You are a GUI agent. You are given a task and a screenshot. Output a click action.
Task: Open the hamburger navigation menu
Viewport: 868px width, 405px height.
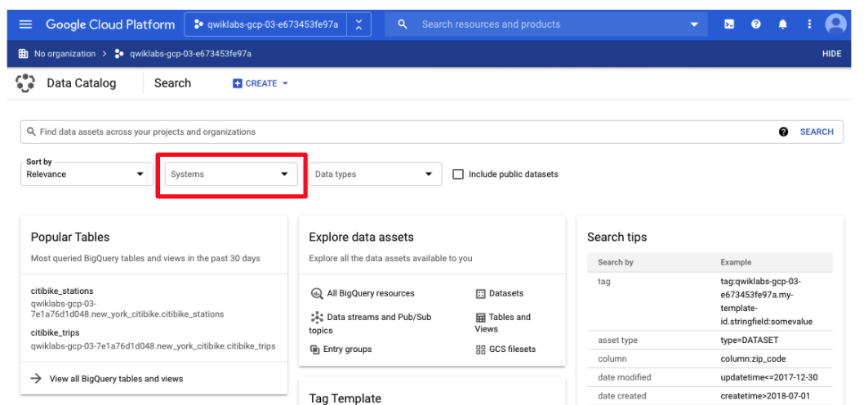pos(25,24)
